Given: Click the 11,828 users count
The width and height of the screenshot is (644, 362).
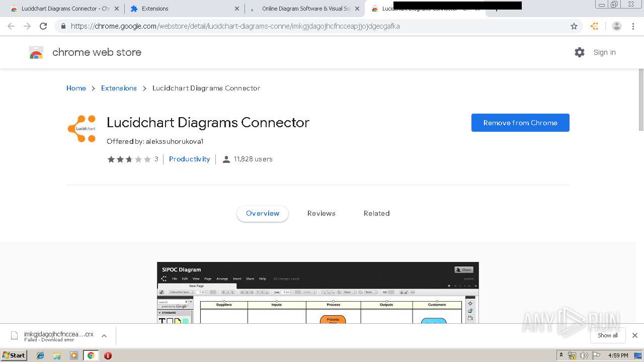Looking at the screenshot, I should coord(248,159).
